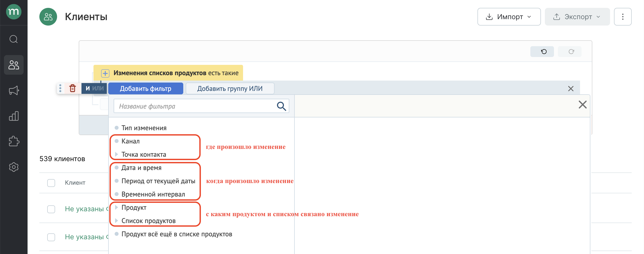
Task: Choose Продукт всё ещё в списке продуктов
Action: (177, 234)
